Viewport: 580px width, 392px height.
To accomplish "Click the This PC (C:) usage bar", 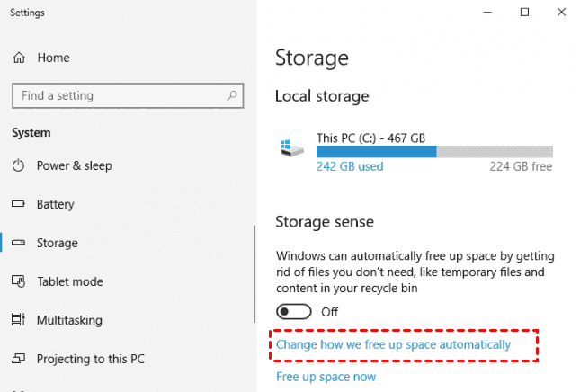I will coord(434,152).
